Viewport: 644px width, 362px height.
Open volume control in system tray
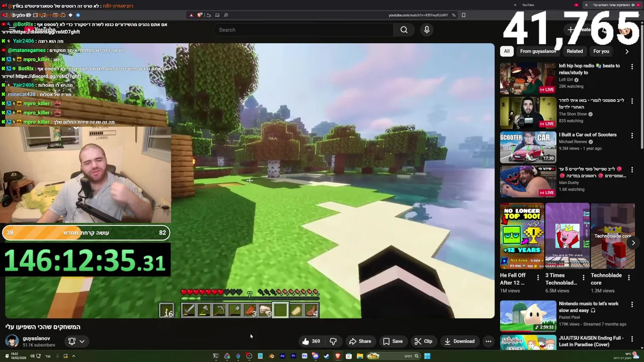(x=32, y=356)
